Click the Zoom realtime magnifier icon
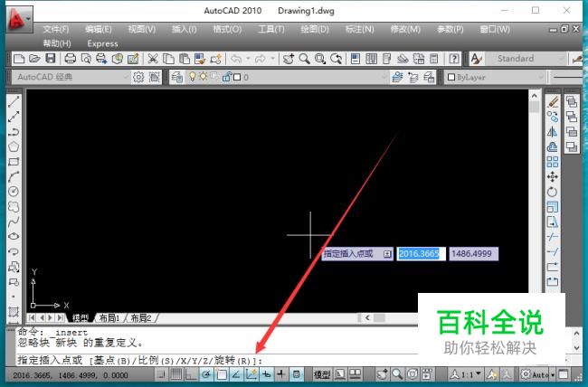Image resolution: width=588 pixels, height=387 pixels. tap(304, 59)
